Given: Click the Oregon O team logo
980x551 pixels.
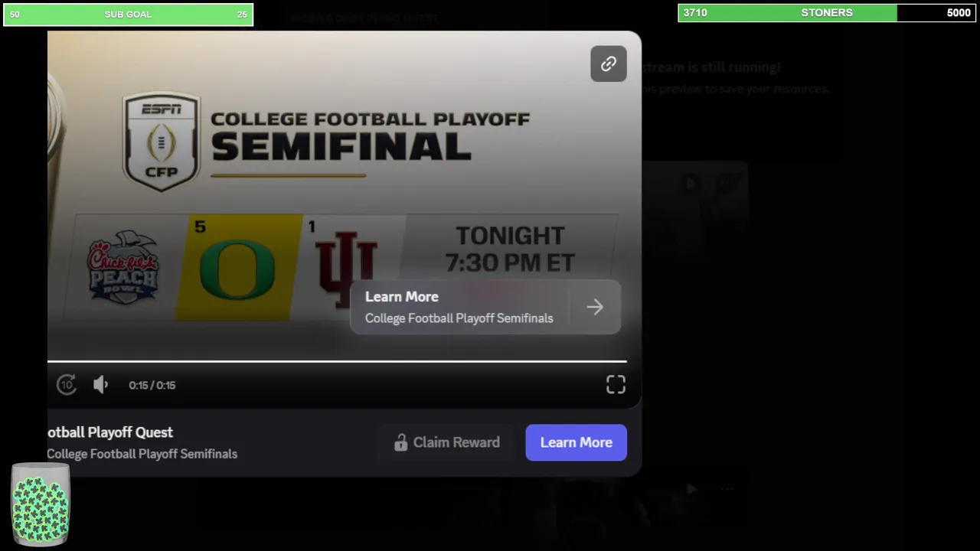Looking at the screenshot, I should click(x=237, y=269).
